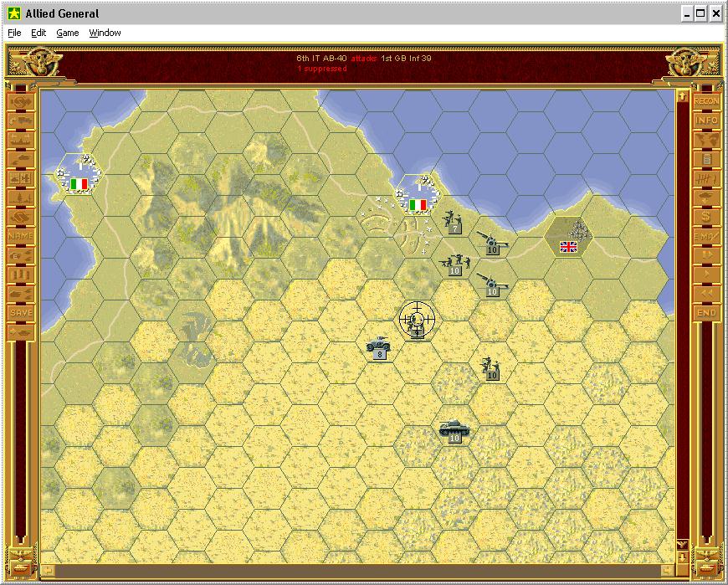Select the infantry unit east of armored car

pyautogui.click(x=490, y=368)
